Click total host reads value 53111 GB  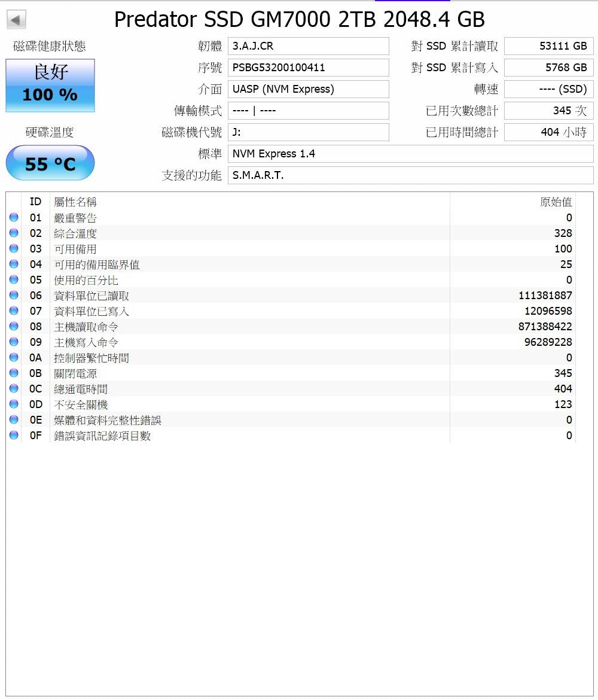549,46
